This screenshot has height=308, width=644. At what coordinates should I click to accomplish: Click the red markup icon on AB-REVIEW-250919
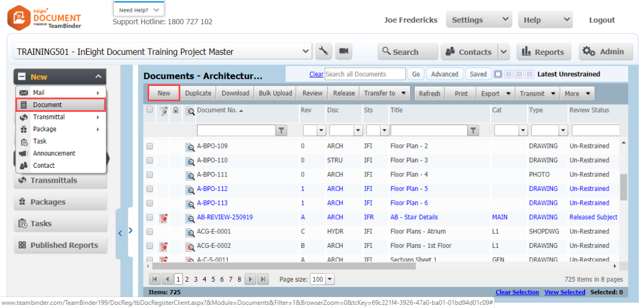164,218
